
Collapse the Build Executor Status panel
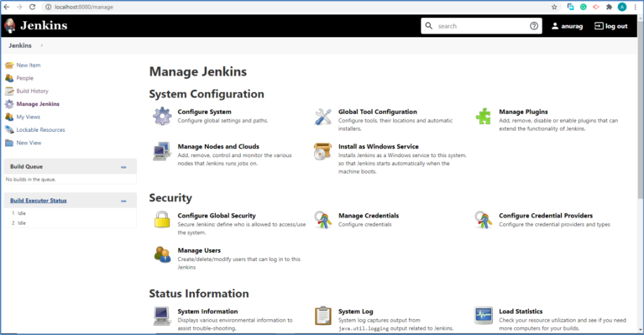pos(124,200)
